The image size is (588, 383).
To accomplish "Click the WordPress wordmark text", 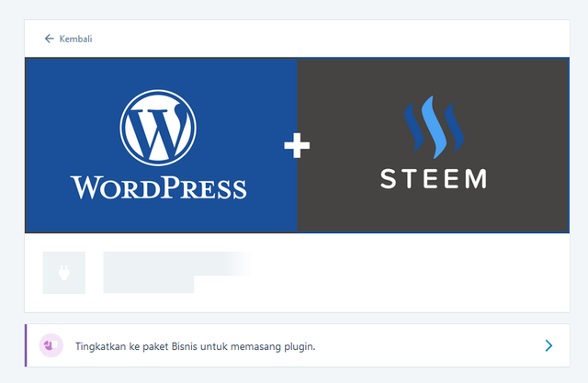I will [x=158, y=187].
